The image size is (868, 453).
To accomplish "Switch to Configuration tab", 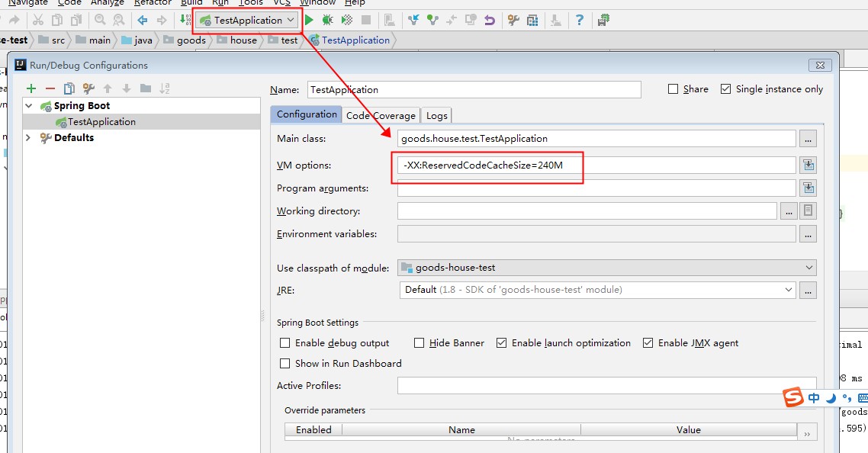I will [306, 114].
